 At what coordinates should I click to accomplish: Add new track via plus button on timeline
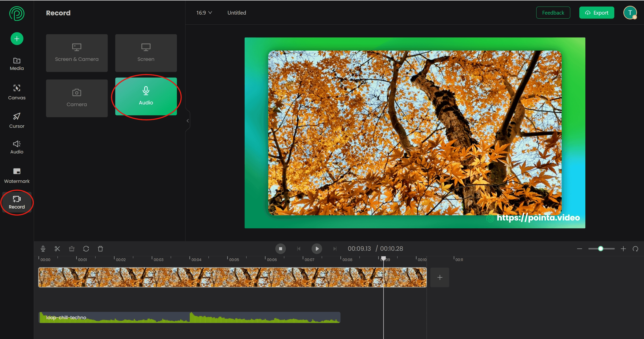pos(440,277)
